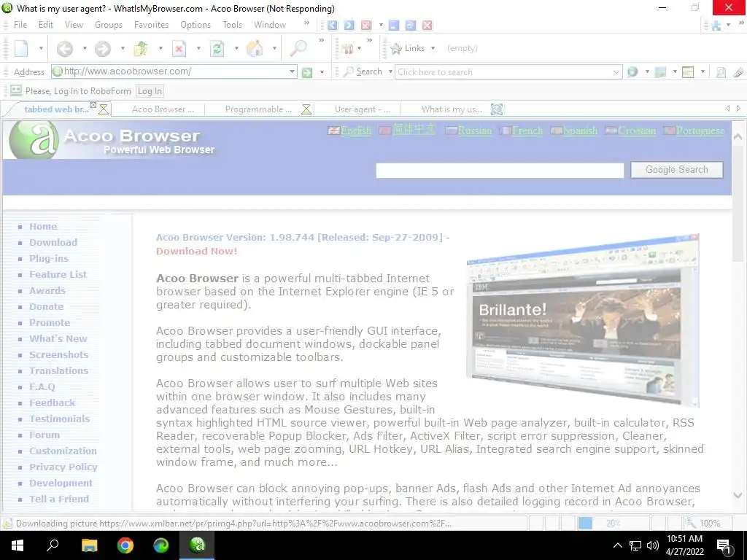This screenshot has height=560, width=747.
Task: Click the next tab blue arrow icon
Action: (349, 26)
